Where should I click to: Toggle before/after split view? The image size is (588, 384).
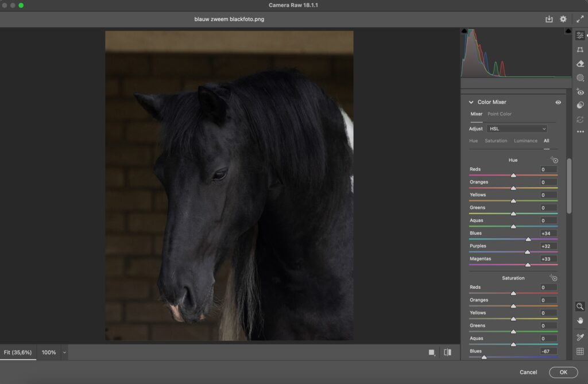click(x=447, y=352)
